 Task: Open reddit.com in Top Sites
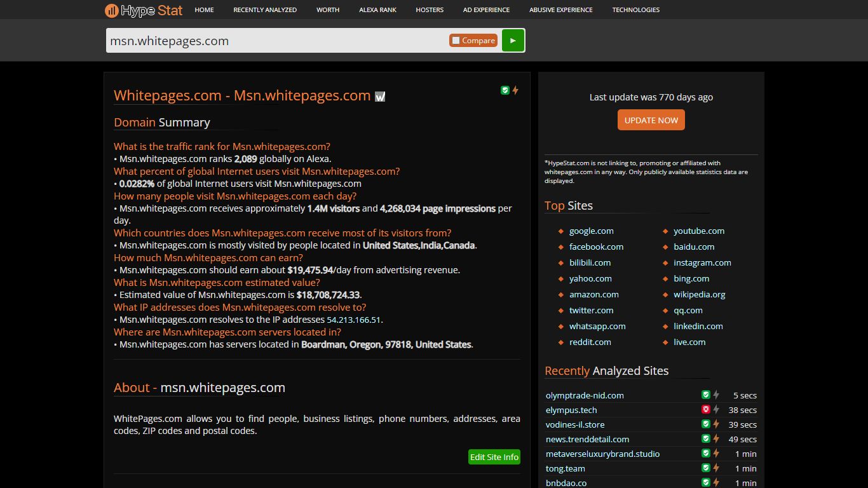click(590, 342)
